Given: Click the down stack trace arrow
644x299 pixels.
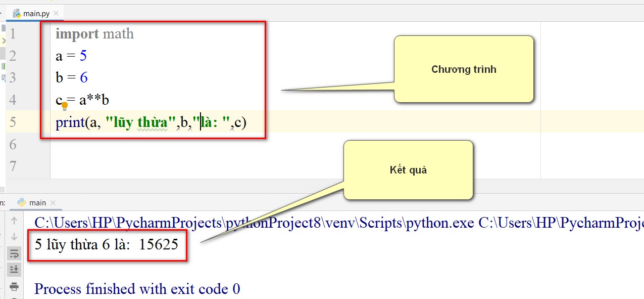Looking at the screenshot, I should pyautogui.click(x=14, y=237).
